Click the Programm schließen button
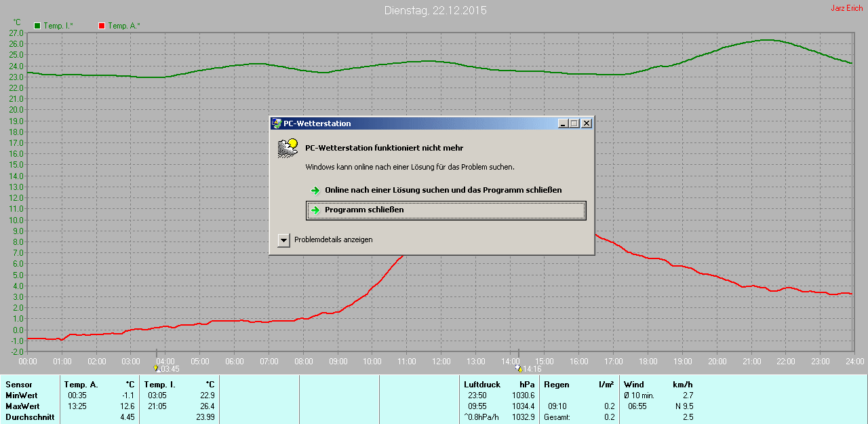Screen dimensions: 868x424 click(446, 210)
